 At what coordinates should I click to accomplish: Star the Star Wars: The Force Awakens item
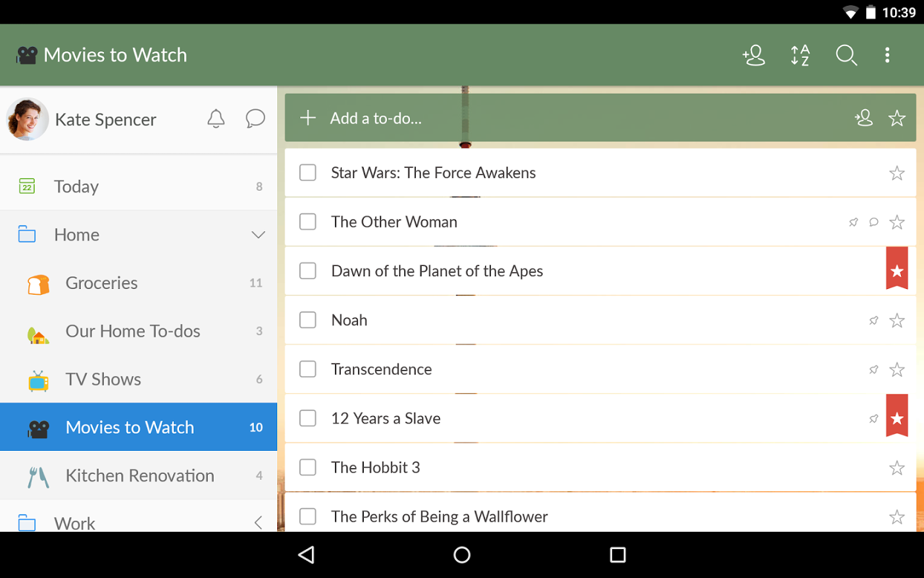click(x=896, y=173)
